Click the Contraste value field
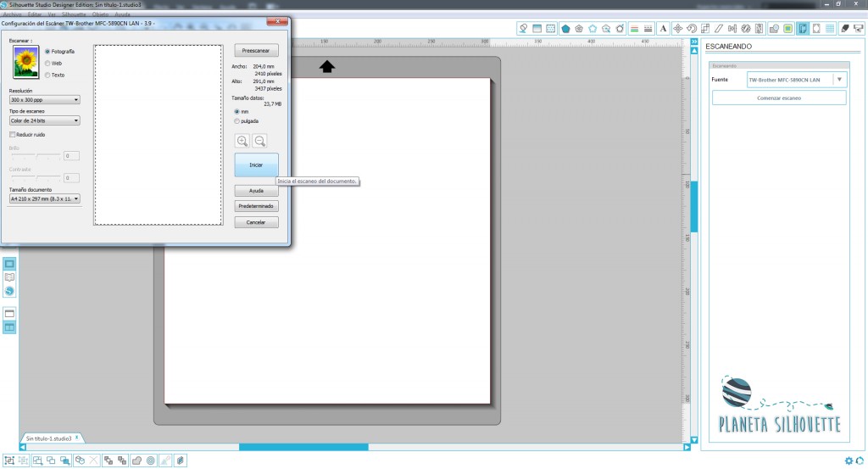Image resolution: width=868 pixels, height=469 pixels. [x=71, y=178]
